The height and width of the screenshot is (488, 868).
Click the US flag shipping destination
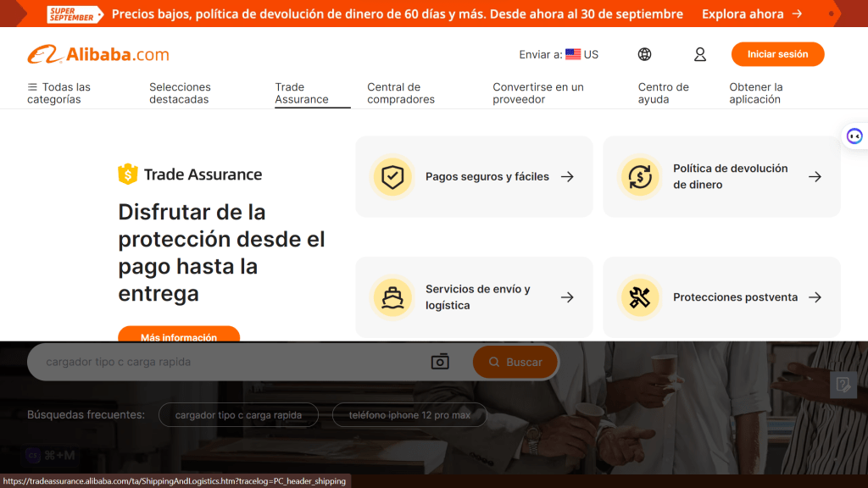(573, 54)
